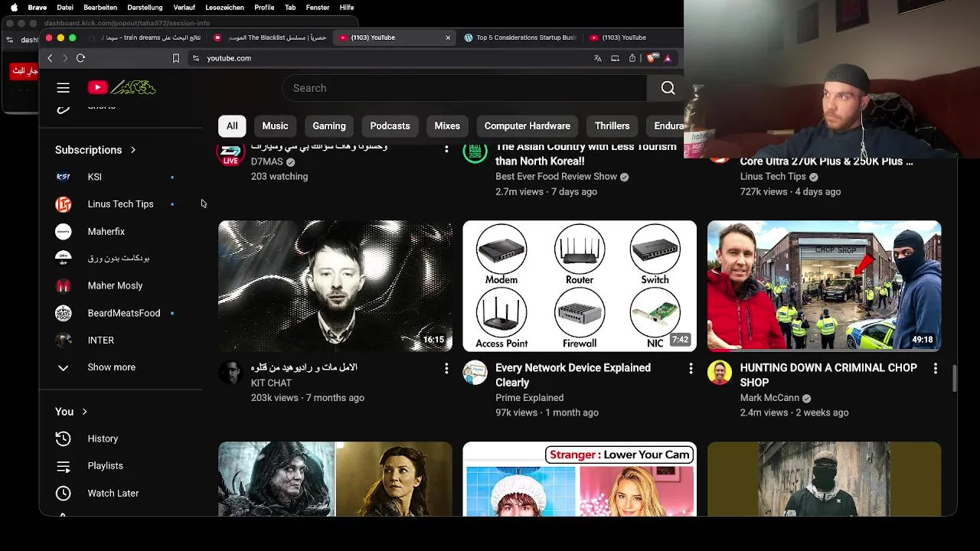Click the page vertical scrollbar thumb
The image size is (980, 551).
954,379
